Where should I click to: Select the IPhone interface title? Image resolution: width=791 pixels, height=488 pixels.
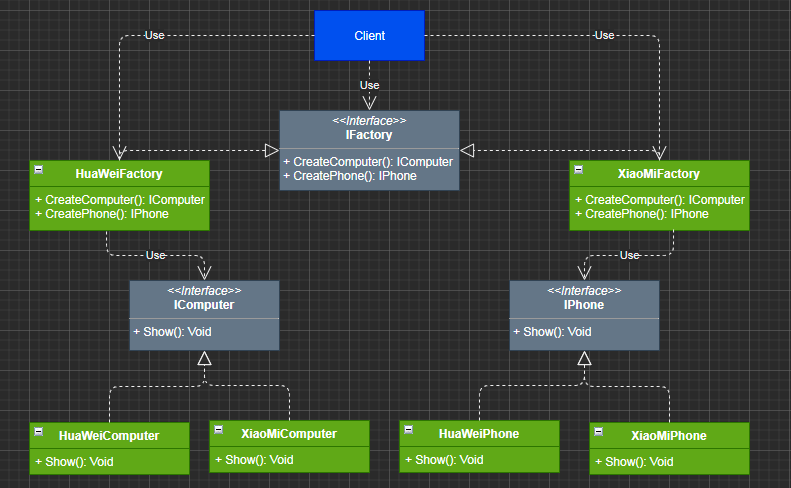tap(584, 305)
